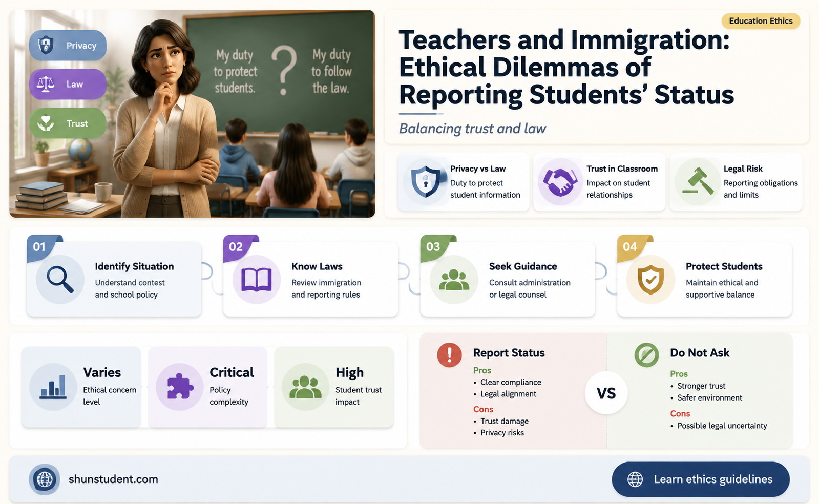819x504 pixels.
Task: Click the puzzle piece icon beside Critical
Action: click(180, 387)
